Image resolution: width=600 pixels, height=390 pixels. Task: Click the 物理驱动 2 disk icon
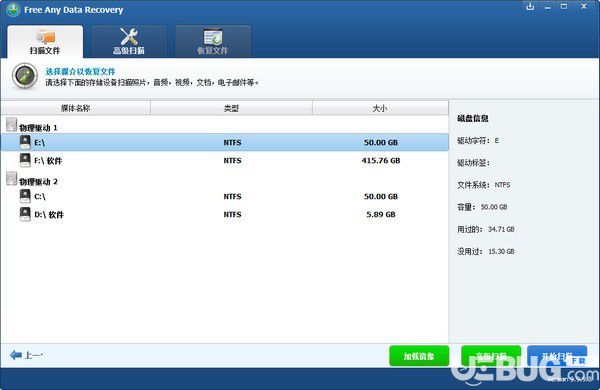pyautogui.click(x=12, y=178)
